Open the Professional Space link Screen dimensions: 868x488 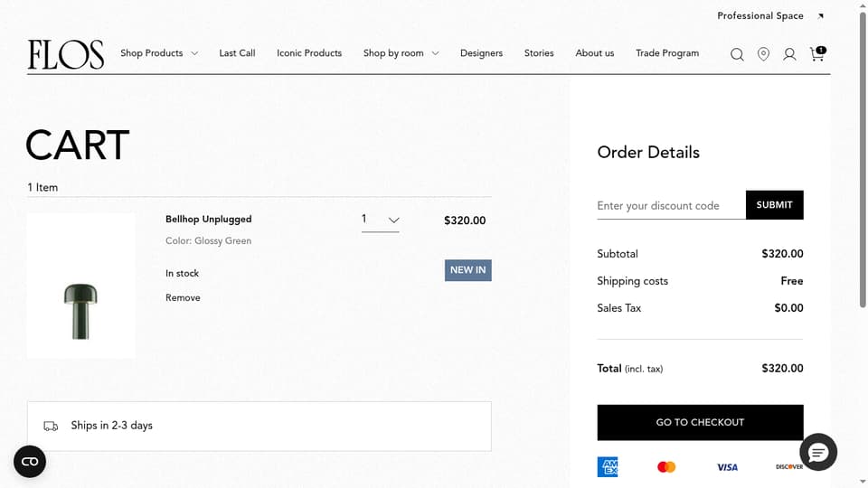(760, 16)
